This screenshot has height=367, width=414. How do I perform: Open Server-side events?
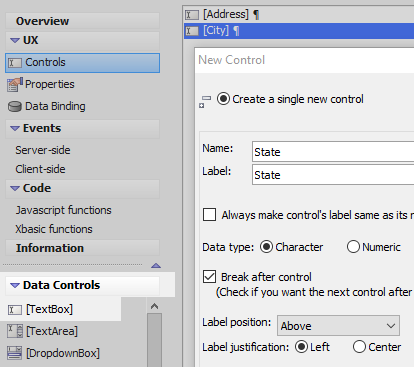click(x=43, y=150)
